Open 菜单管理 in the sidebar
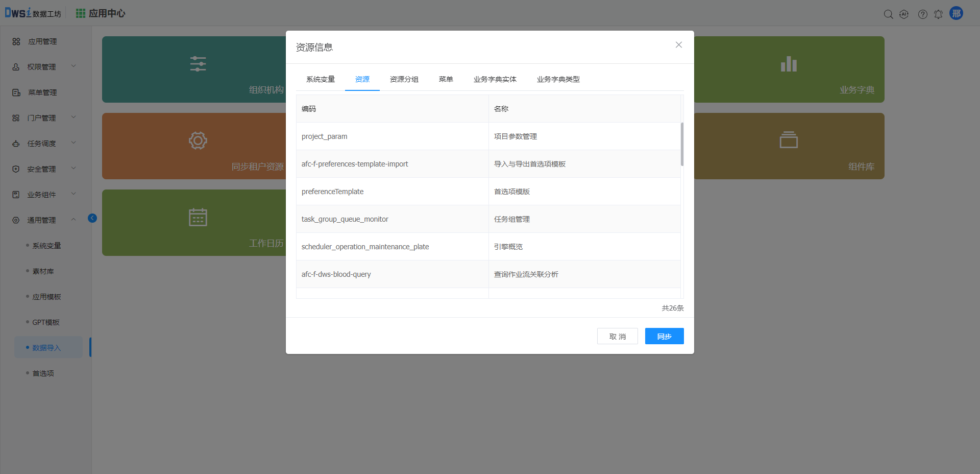 [x=42, y=92]
